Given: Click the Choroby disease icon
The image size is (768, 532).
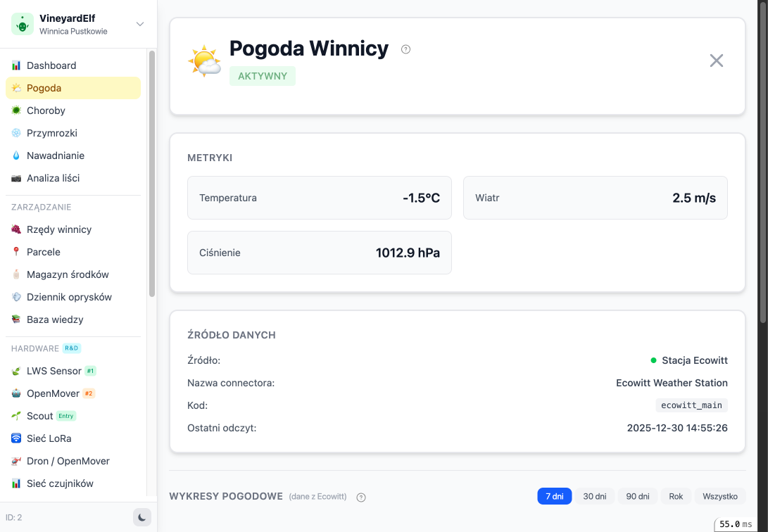Looking at the screenshot, I should (x=16, y=110).
